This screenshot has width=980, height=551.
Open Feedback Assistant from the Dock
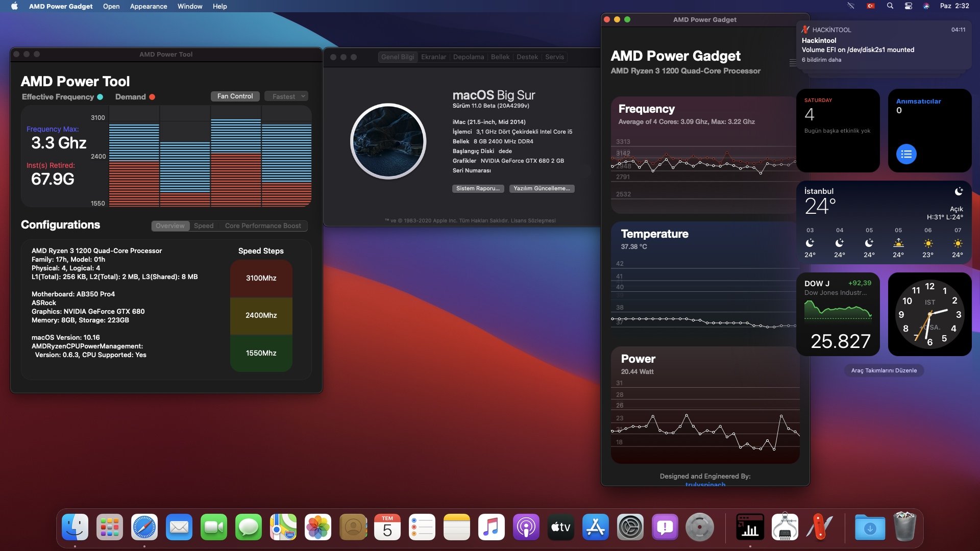click(x=665, y=528)
